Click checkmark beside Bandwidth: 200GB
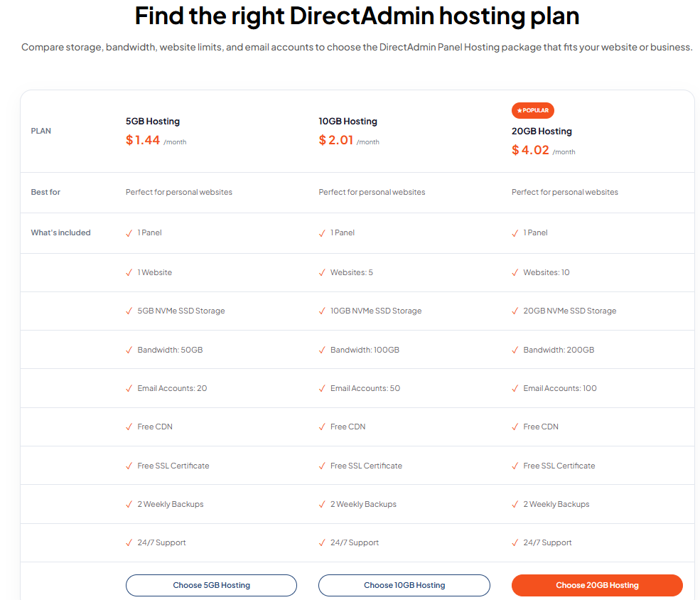This screenshot has width=700, height=600. [x=515, y=350]
